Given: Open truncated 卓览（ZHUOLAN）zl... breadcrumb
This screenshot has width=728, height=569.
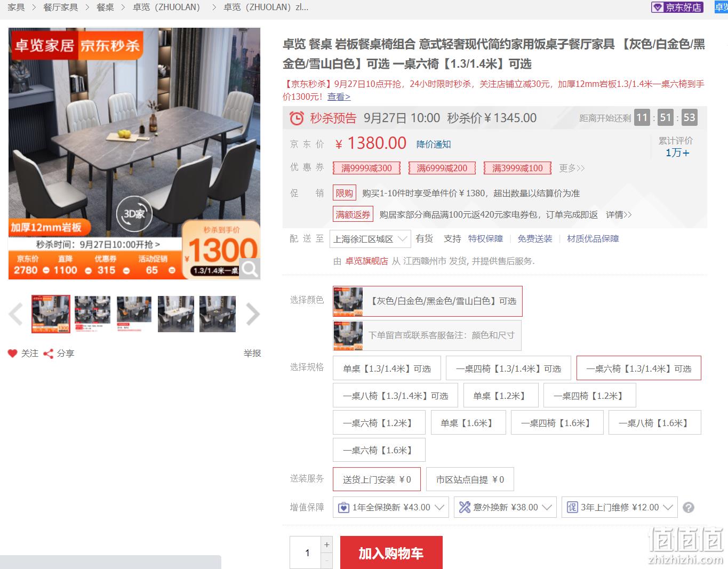Looking at the screenshot, I should [x=266, y=7].
